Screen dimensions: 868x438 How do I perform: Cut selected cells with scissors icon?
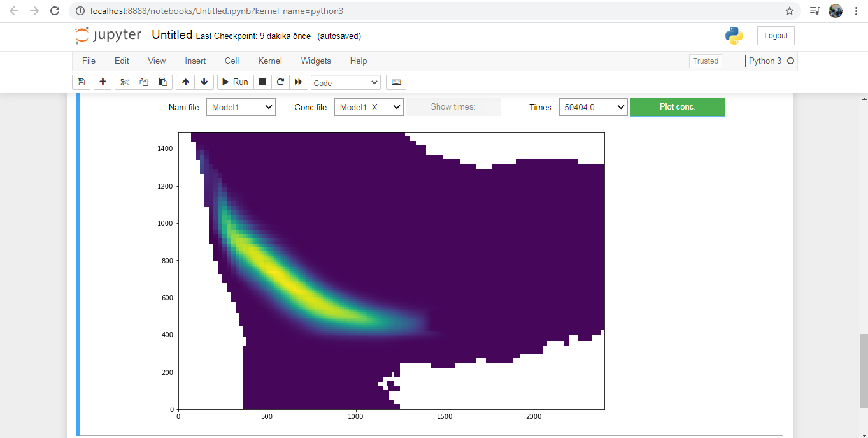125,82
